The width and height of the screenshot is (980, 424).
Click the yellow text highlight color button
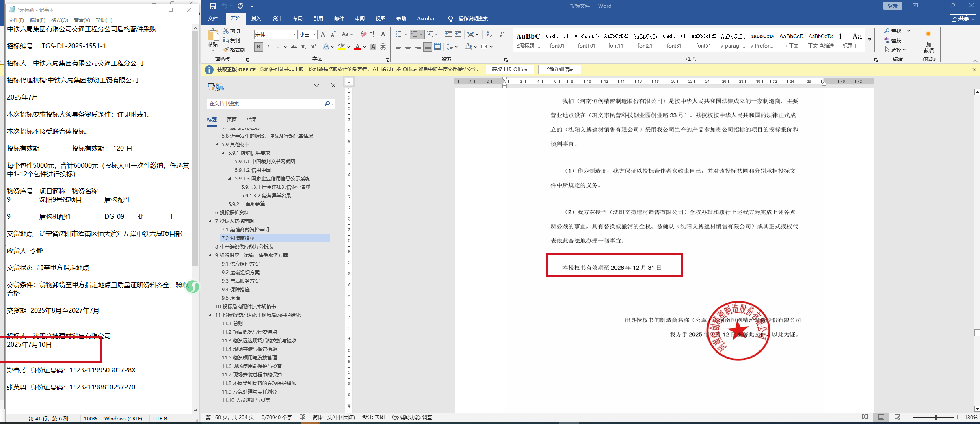pos(342,47)
